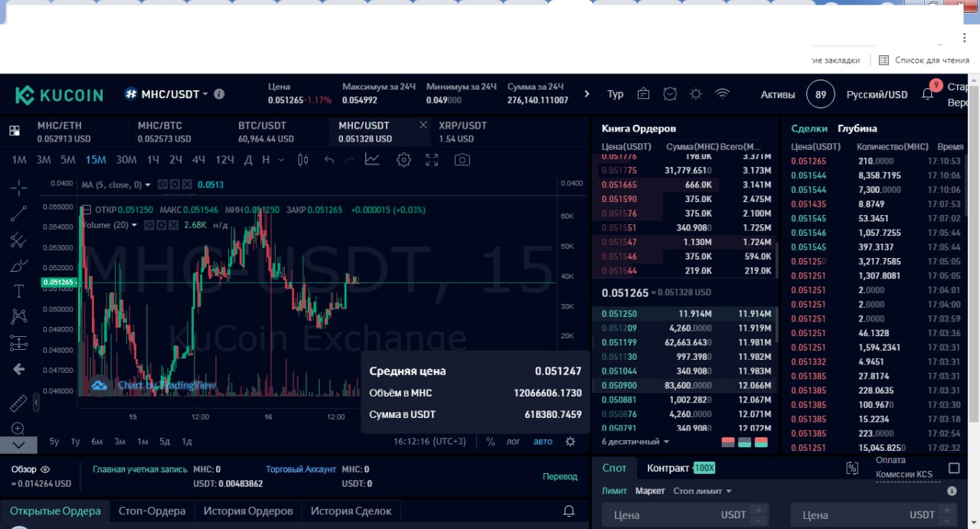This screenshot has height=529, width=980.
Task: Expand the bottom chevron below drawing tools
Action: pos(18,444)
